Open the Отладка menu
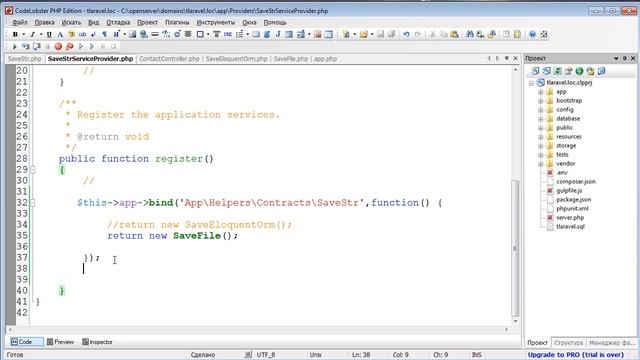The width and height of the screenshot is (640, 360). pyautogui.click(x=118, y=22)
